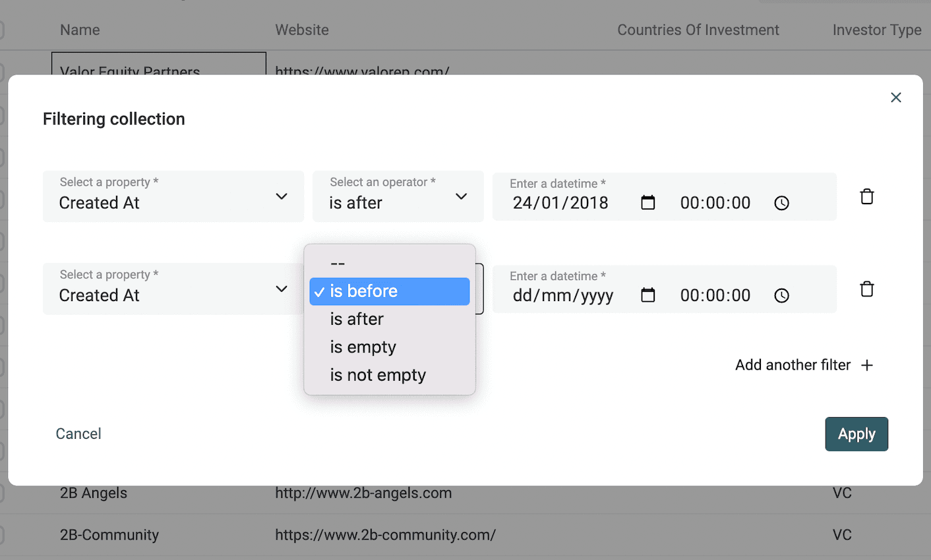Viewport: 931px width, 560px height.
Task: Expand first row property dropdown
Action: [282, 196]
